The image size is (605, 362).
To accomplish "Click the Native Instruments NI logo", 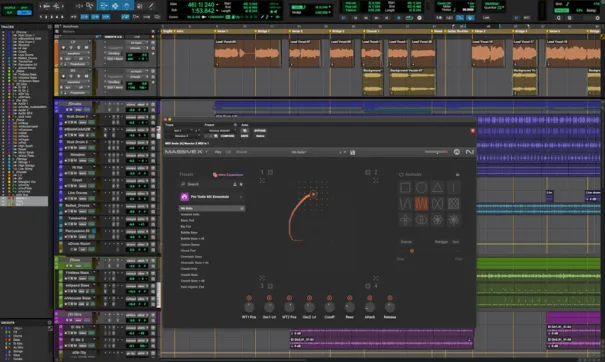I will pos(469,152).
